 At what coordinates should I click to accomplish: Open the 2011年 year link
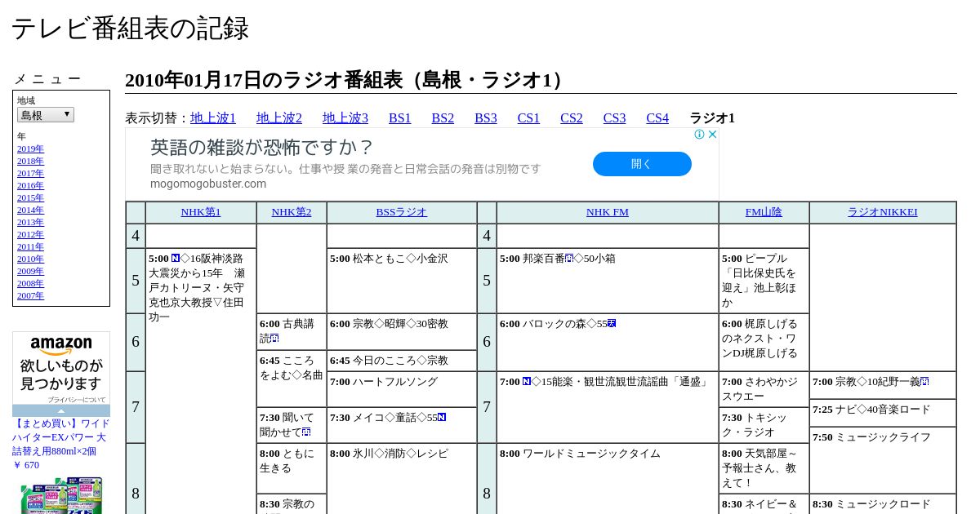pos(30,246)
